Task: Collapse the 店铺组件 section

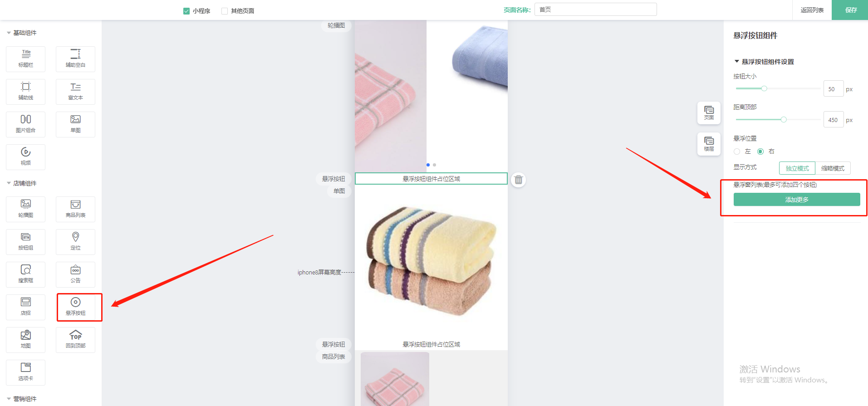Action: [x=9, y=183]
